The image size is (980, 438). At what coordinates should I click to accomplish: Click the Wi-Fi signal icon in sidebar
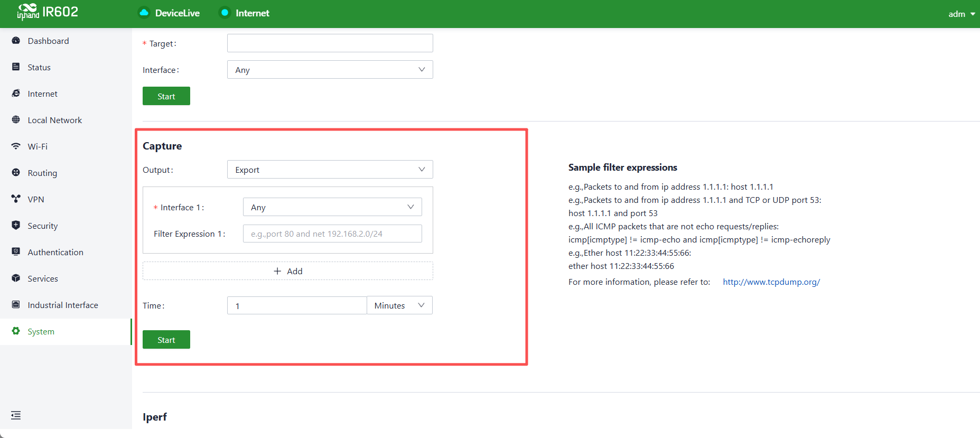16,146
